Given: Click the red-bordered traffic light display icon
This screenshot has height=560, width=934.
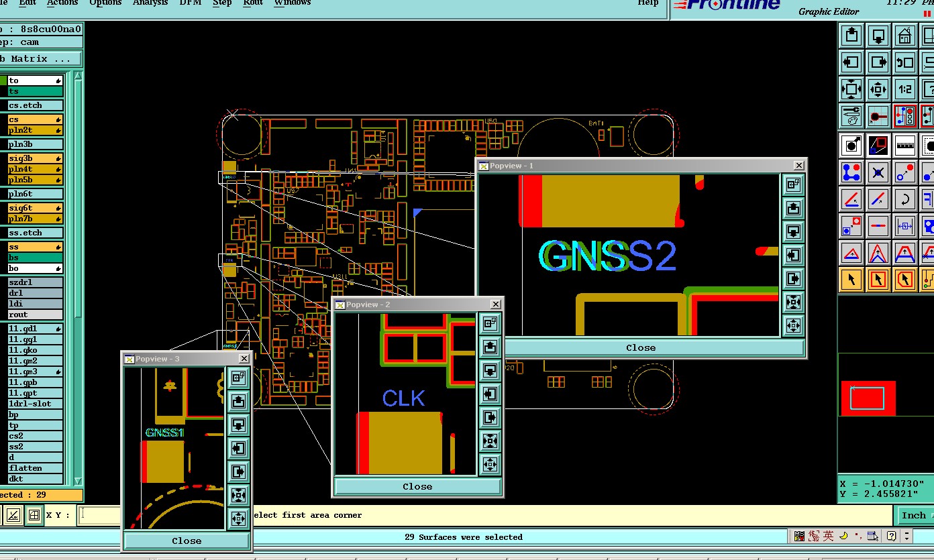Looking at the screenshot, I should click(905, 116).
